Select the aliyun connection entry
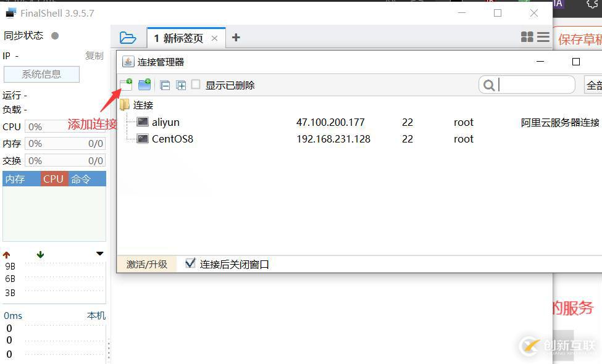Screen dimensions: 602x364 [165, 122]
